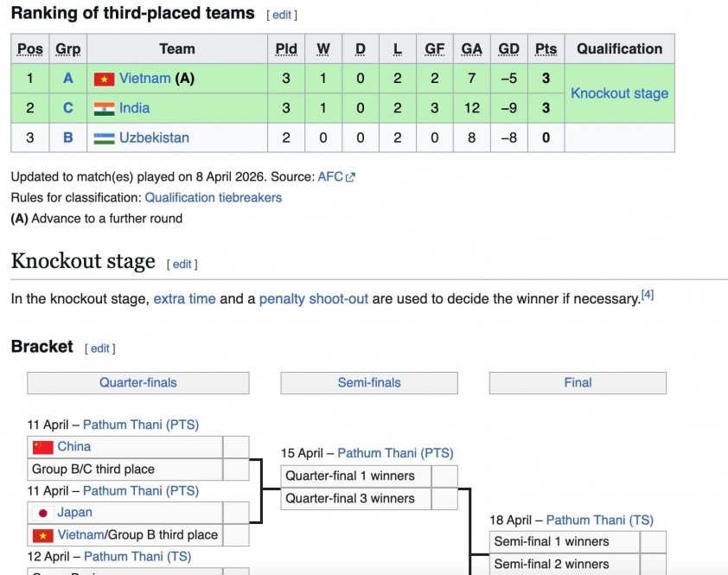Screen dimensions: 728x575
Task: Edit the Bracket section
Action: (x=100, y=348)
